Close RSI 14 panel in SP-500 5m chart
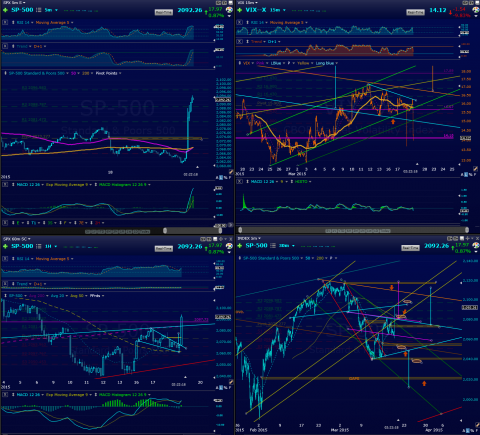 5,22
